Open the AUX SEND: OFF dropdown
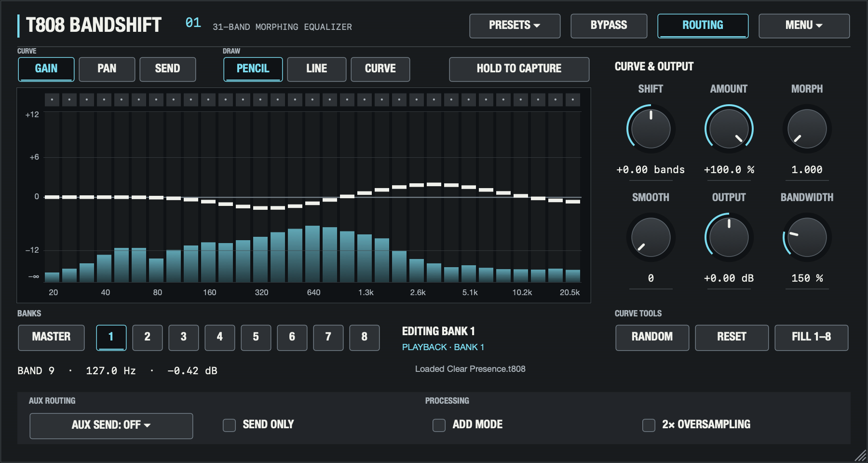 pos(111,426)
